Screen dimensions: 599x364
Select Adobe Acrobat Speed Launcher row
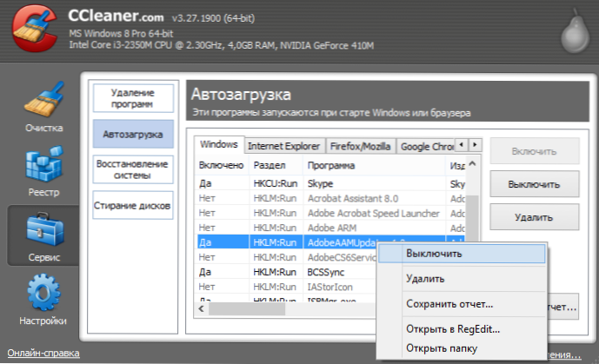pyautogui.click(x=331, y=214)
